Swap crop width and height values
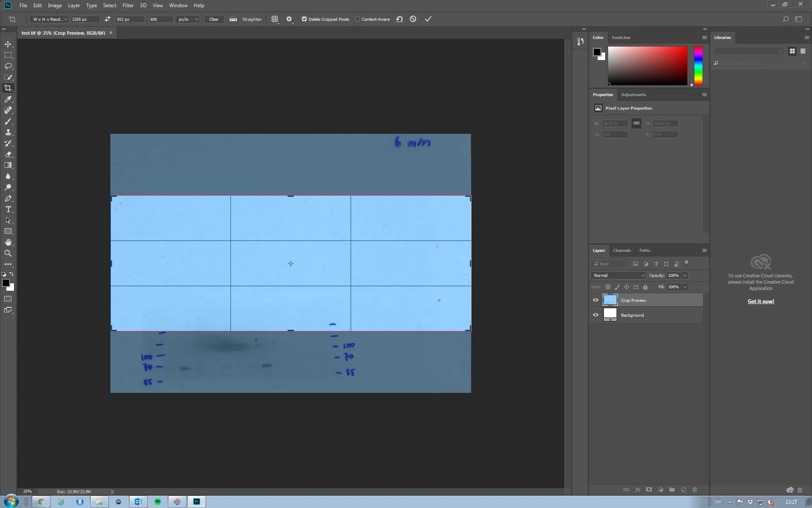Viewport: 812px width, 508px height. tap(107, 19)
